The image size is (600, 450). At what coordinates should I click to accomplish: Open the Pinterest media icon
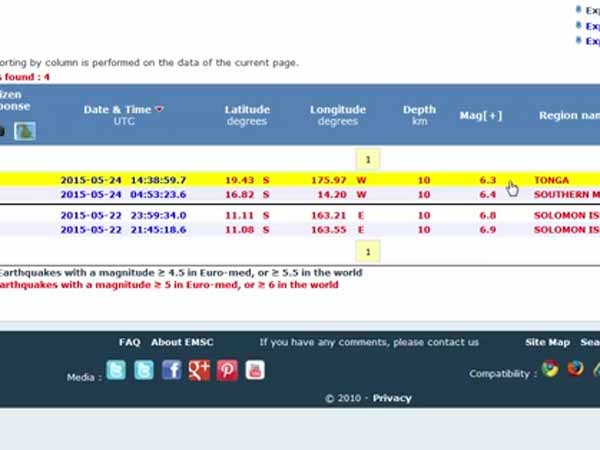click(227, 371)
